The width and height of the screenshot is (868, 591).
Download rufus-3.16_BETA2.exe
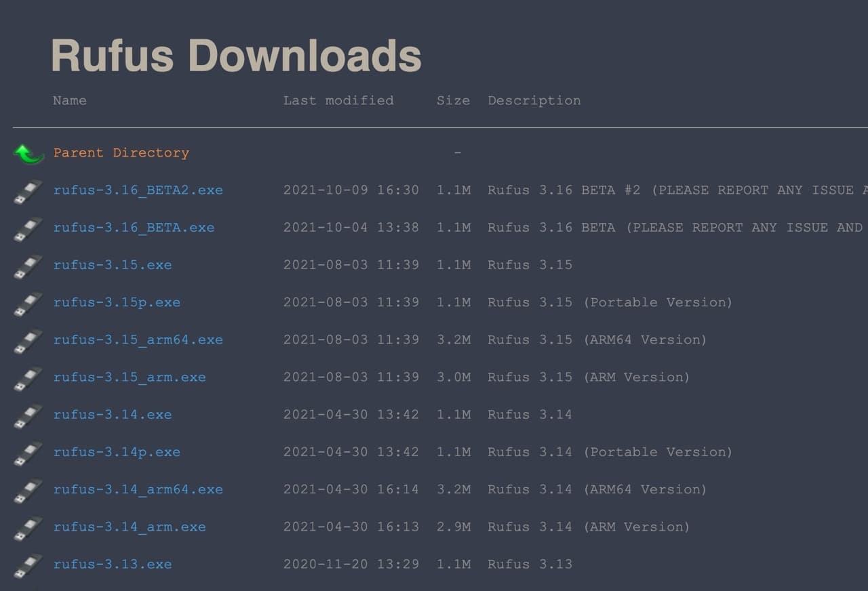point(138,190)
